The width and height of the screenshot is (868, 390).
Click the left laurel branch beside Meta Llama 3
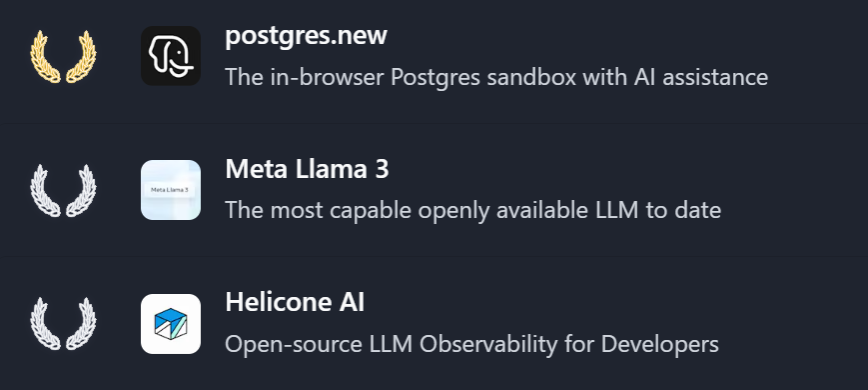click(x=45, y=191)
